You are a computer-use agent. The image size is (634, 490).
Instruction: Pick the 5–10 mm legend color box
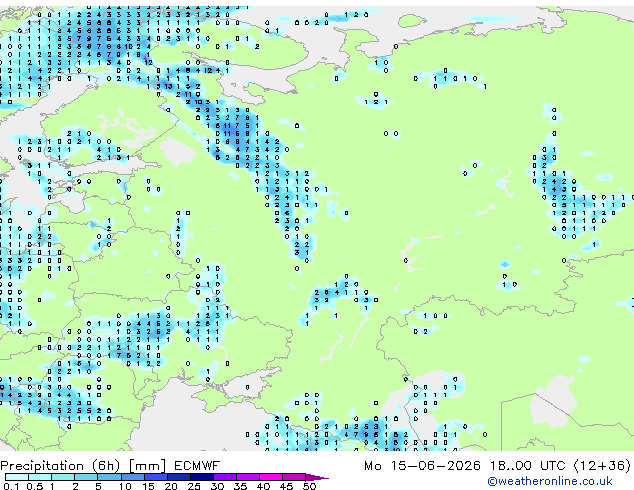[x=109, y=477]
